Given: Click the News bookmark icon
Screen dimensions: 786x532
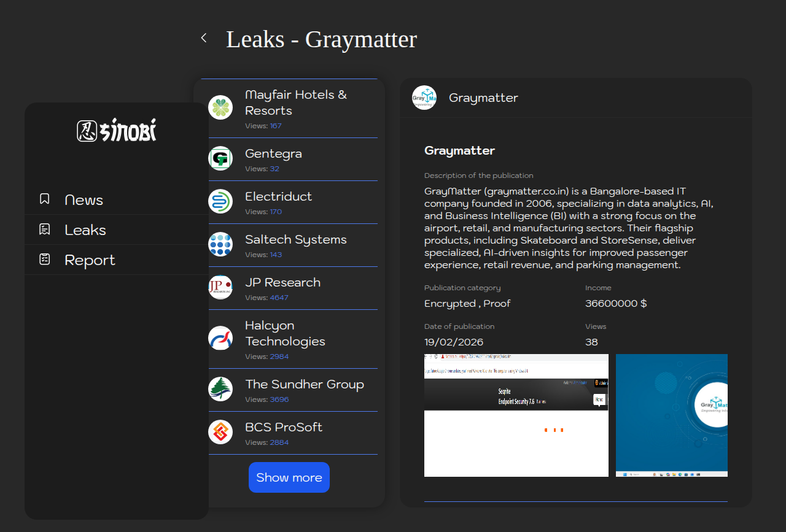Looking at the screenshot, I should (45, 199).
